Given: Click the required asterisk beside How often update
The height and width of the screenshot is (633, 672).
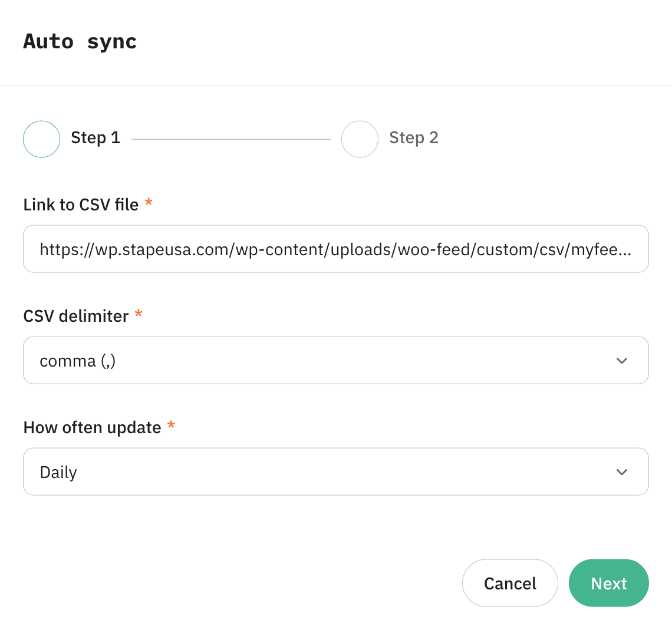Looking at the screenshot, I should tap(171, 426).
